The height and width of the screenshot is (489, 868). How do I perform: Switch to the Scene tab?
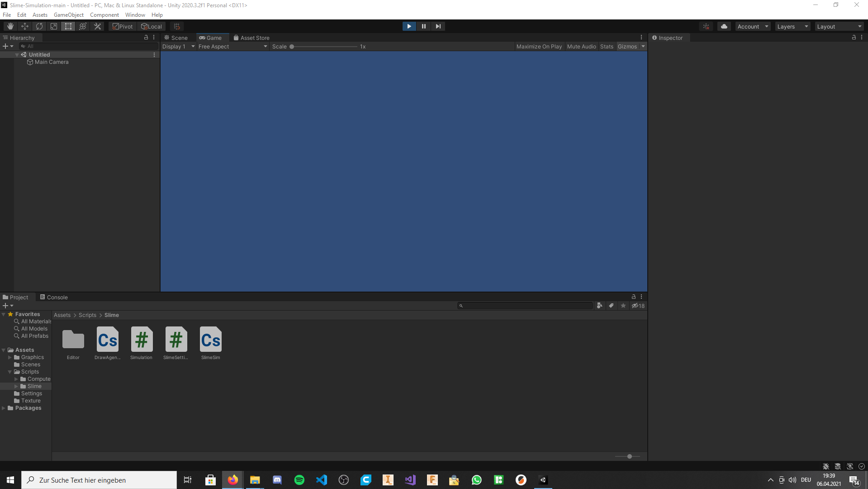tap(176, 38)
